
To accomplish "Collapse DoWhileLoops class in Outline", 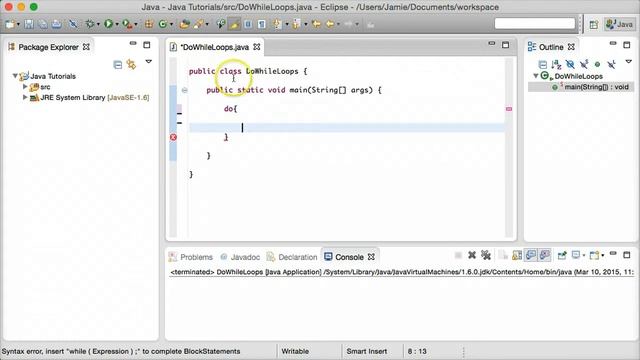I will [x=536, y=76].
